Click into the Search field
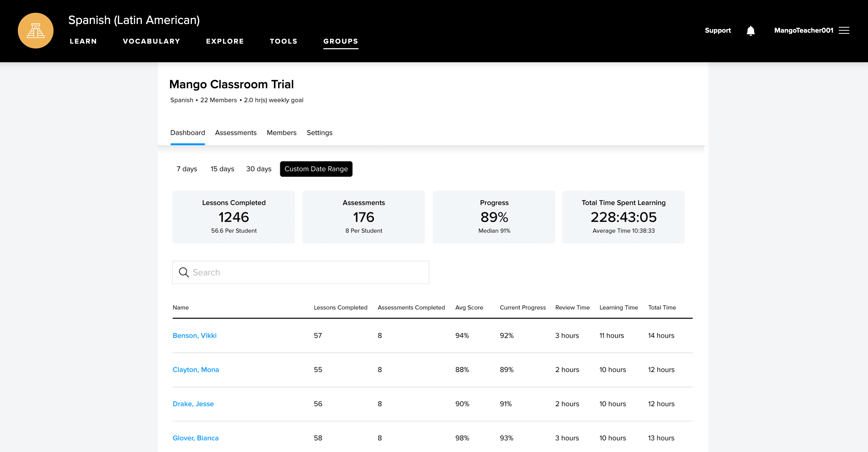This screenshot has width=868, height=452. (x=300, y=272)
